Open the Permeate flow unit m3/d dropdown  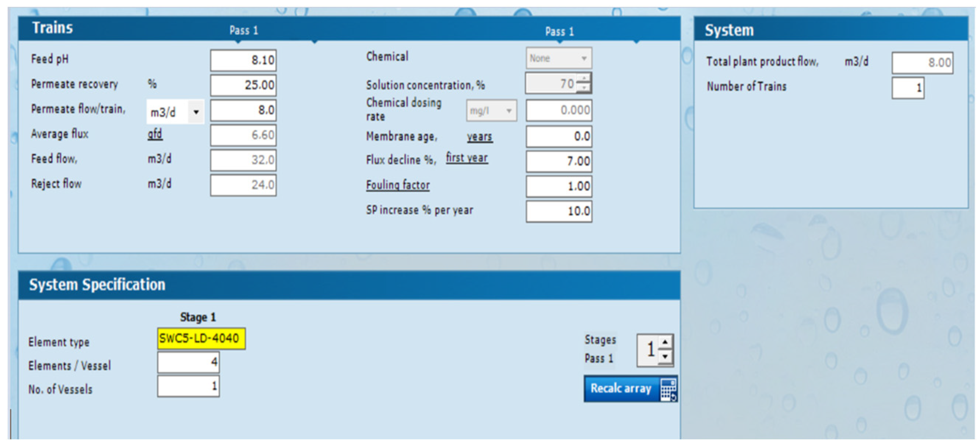point(196,112)
